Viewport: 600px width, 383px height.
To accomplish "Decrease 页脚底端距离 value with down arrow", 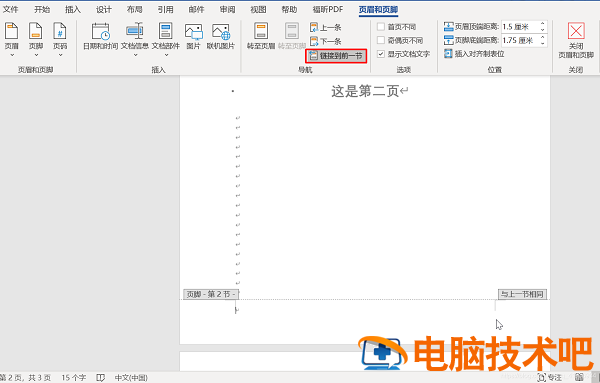I will click(x=543, y=43).
